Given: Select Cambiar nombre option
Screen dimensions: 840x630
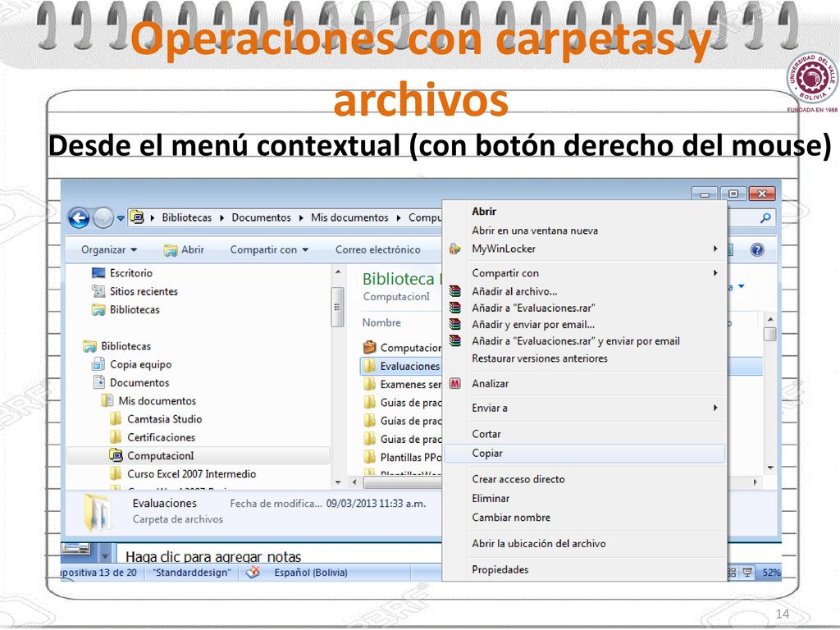Looking at the screenshot, I should tap(584, 518).
